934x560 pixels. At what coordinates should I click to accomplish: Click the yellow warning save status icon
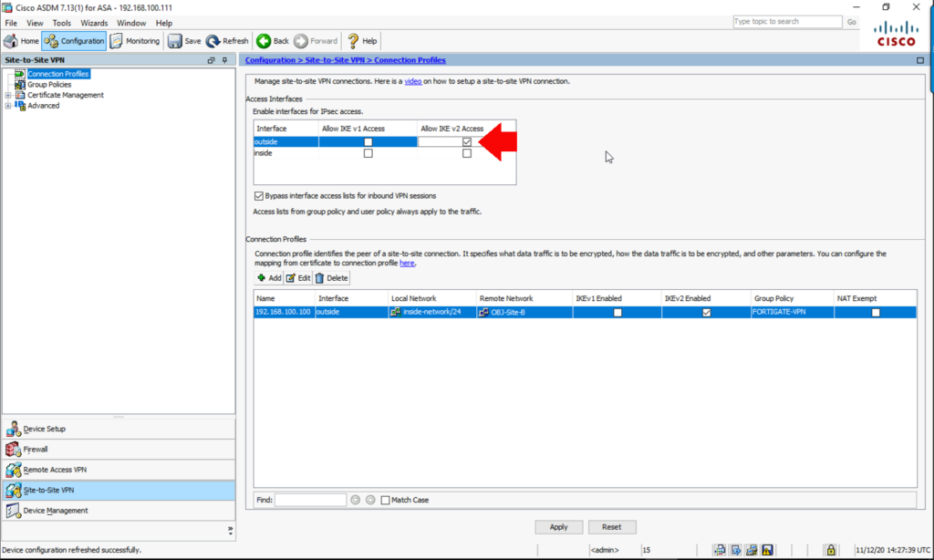[767, 550]
